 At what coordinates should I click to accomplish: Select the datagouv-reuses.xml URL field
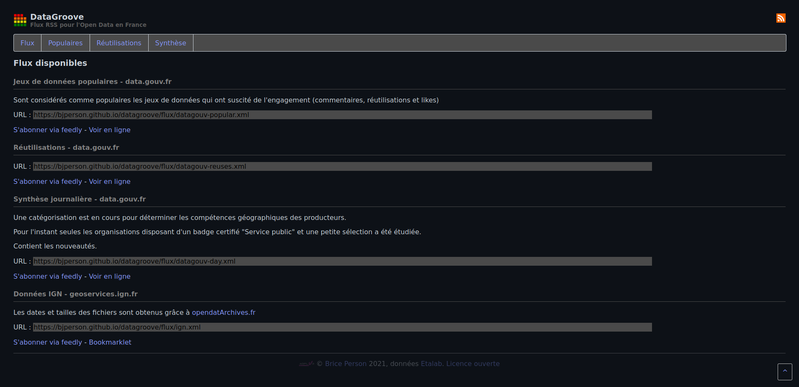coord(342,167)
